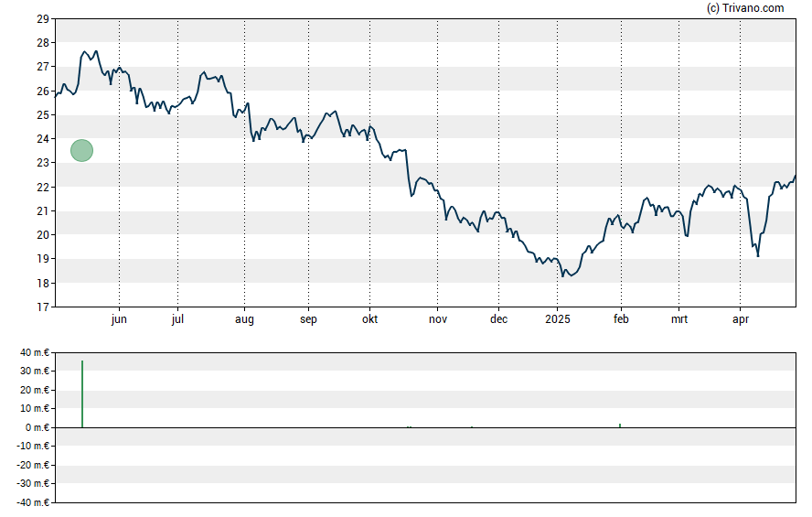Image resolution: width=812 pixels, height=517 pixels.
Task: Click the small green bar near feb
Action: (620, 425)
